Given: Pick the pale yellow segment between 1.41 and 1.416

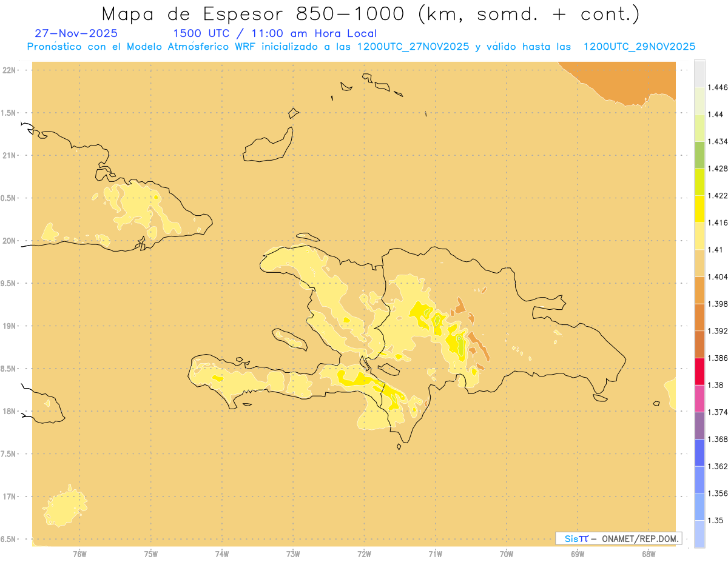Looking at the screenshot, I should 699,236.
